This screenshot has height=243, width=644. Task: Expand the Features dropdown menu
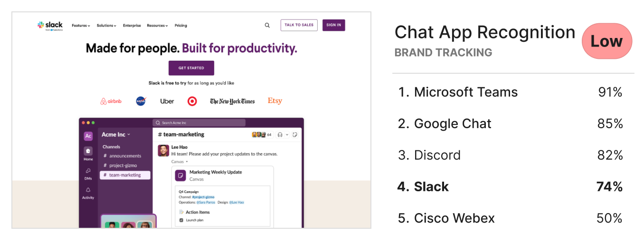click(x=81, y=26)
